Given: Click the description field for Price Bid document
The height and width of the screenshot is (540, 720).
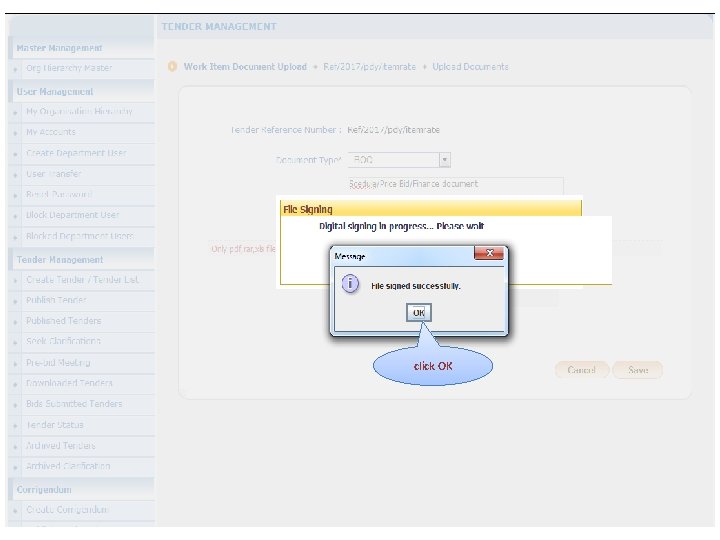Looking at the screenshot, I should point(456,184).
